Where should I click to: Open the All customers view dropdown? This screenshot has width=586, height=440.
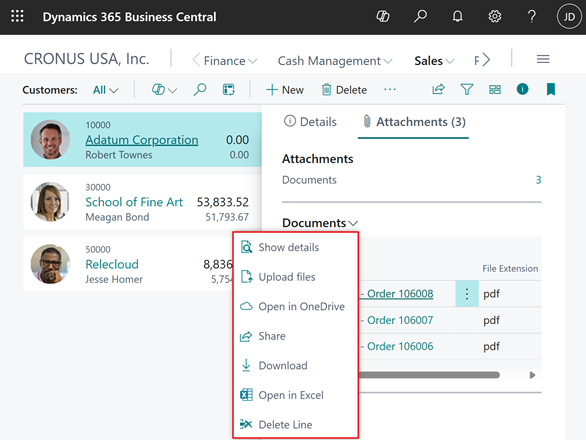click(105, 90)
